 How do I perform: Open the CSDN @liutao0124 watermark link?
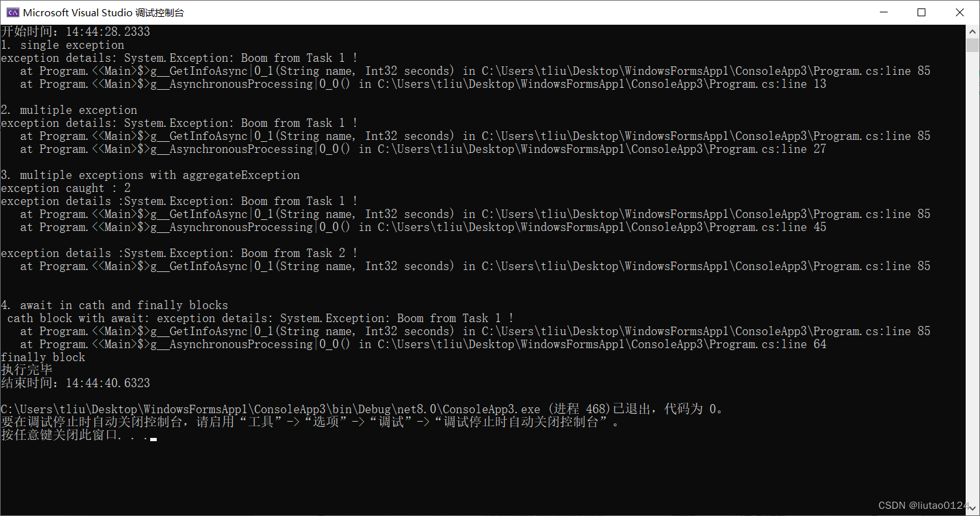pyautogui.click(x=924, y=505)
